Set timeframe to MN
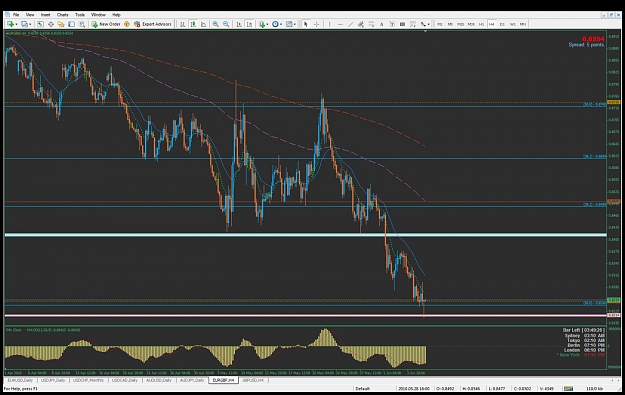The width and height of the screenshot is (625, 395). coord(523,24)
